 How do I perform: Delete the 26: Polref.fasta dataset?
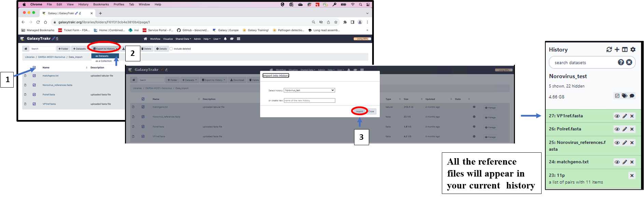coord(632,129)
